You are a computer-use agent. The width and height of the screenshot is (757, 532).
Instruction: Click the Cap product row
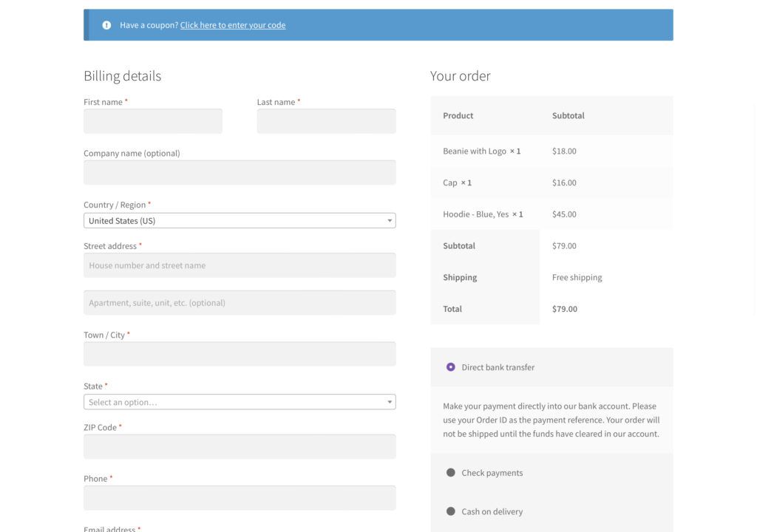(x=450, y=183)
